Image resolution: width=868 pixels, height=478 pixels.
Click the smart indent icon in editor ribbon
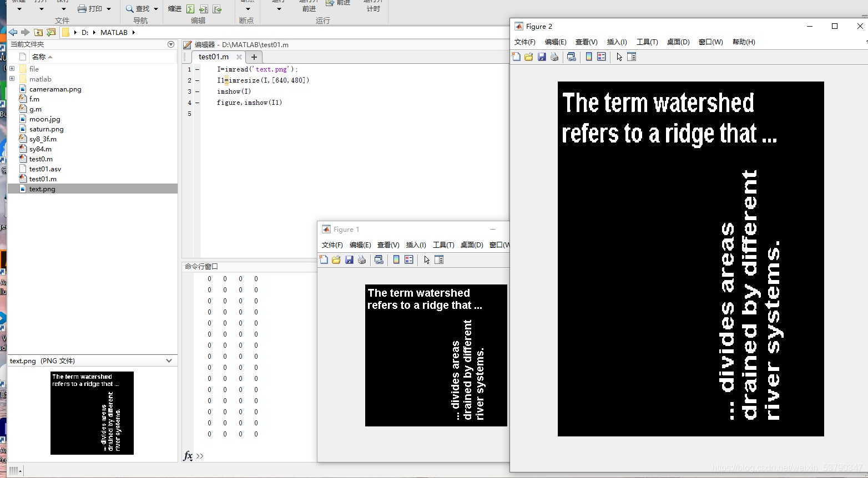pyautogui.click(x=190, y=9)
